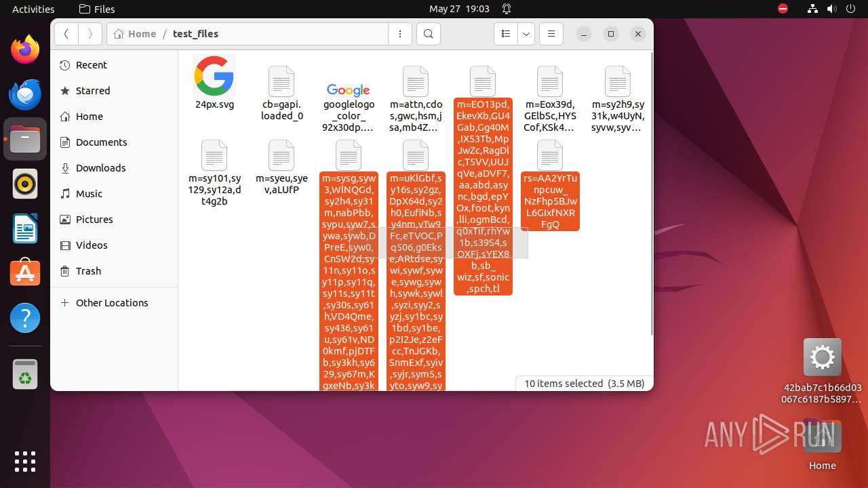
Task: Select the googlelogo_color_92x30dp image file
Action: [x=349, y=89]
